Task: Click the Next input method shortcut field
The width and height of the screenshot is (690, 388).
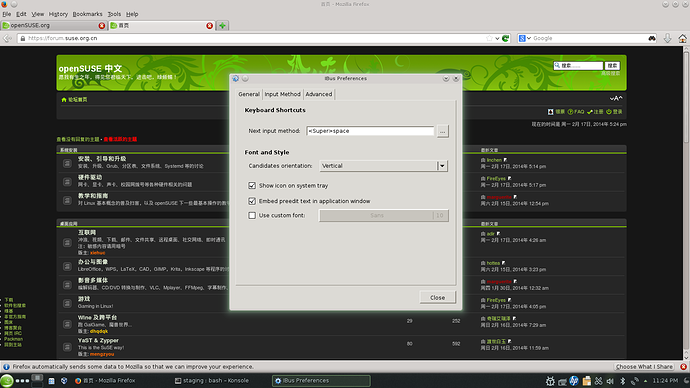Action: (370, 131)
